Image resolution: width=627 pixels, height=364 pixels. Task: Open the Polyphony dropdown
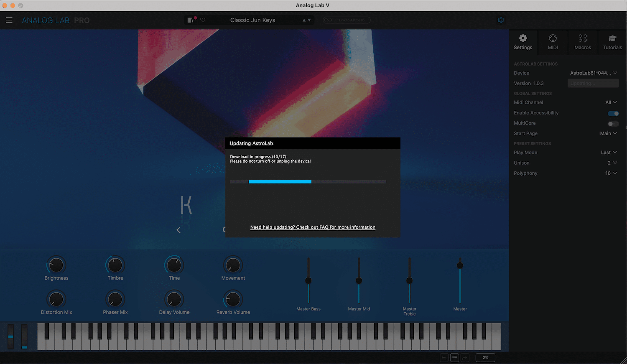click(x=611, y=173)
